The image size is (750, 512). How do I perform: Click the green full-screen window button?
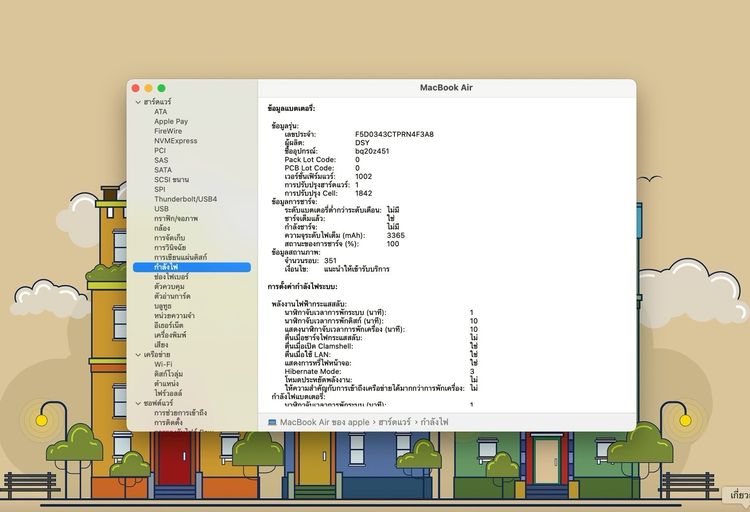point(162,89)
